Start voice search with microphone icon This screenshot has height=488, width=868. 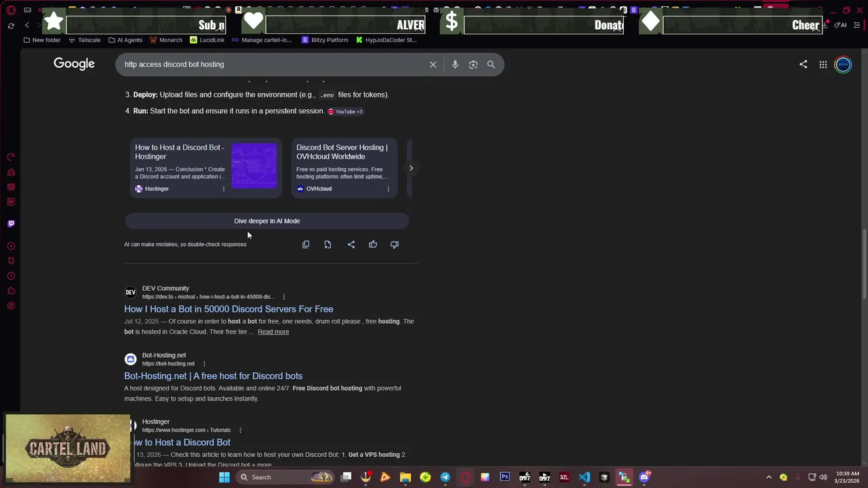pyautogui.click(x=455, y=64)
